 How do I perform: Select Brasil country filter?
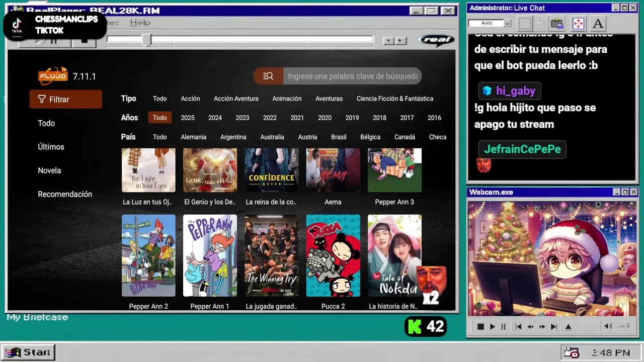coord(339,137)
